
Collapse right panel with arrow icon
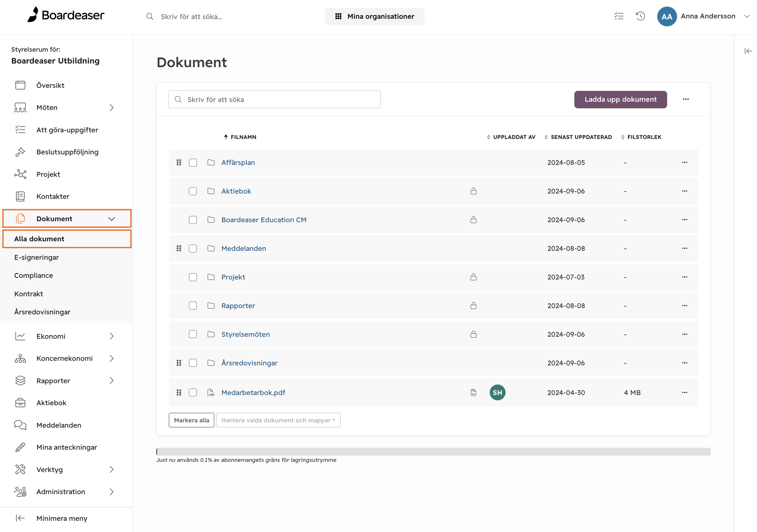748,51
